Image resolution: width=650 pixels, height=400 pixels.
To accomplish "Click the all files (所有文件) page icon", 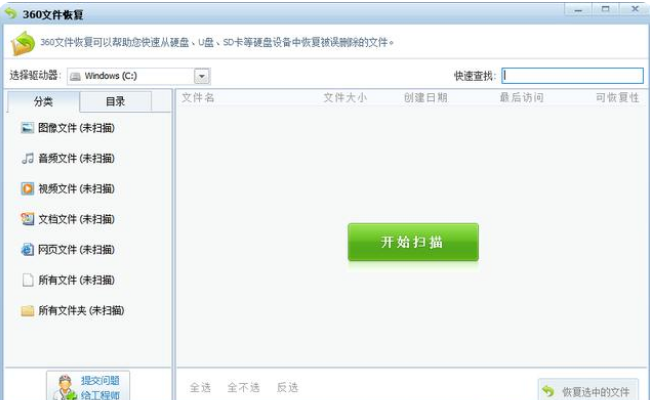I will click(27, 280).
